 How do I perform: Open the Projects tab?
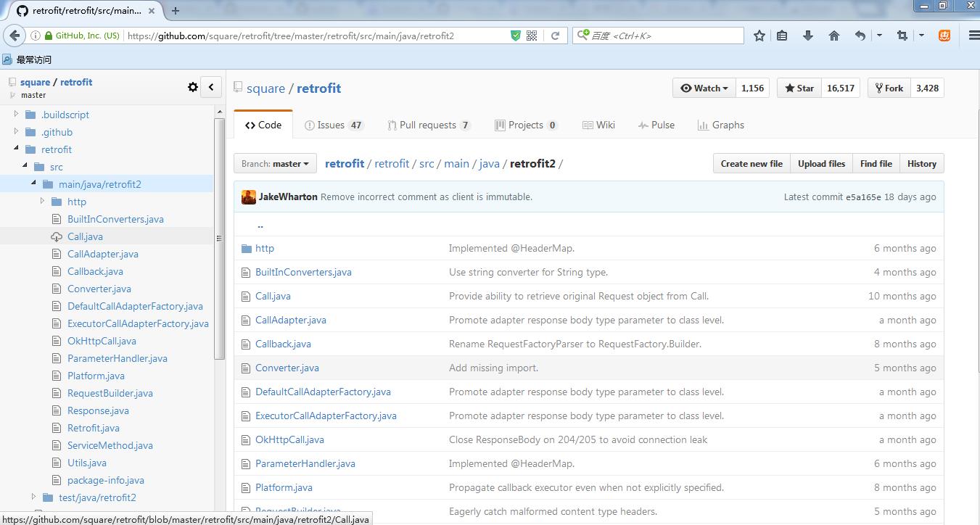pos(526,125)
